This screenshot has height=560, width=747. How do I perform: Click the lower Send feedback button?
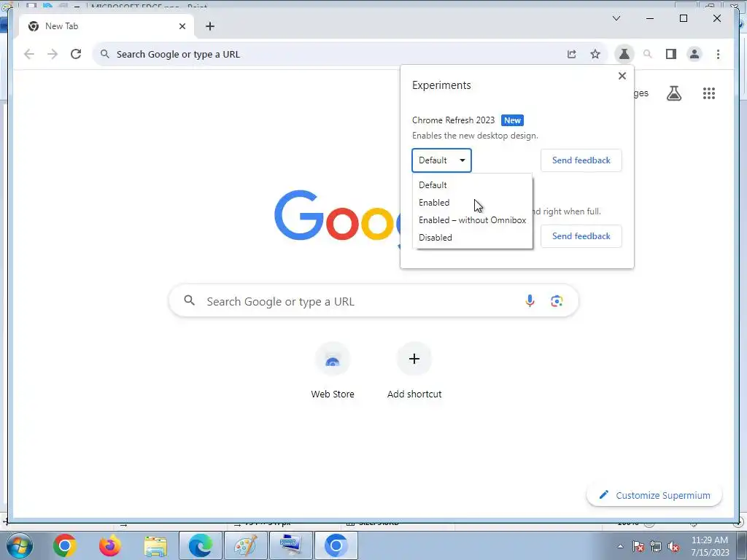[x=581, y=236]
